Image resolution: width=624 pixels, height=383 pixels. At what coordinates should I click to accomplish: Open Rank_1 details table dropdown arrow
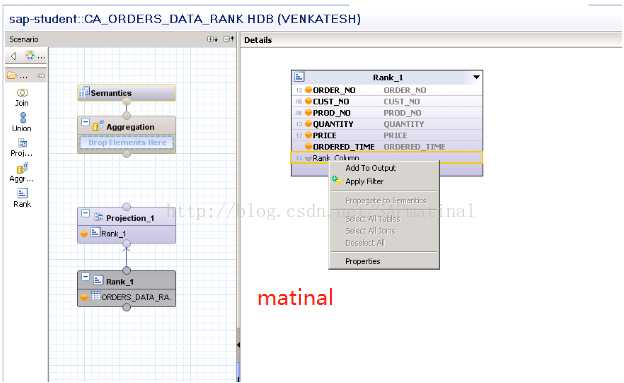click(476, 77)
